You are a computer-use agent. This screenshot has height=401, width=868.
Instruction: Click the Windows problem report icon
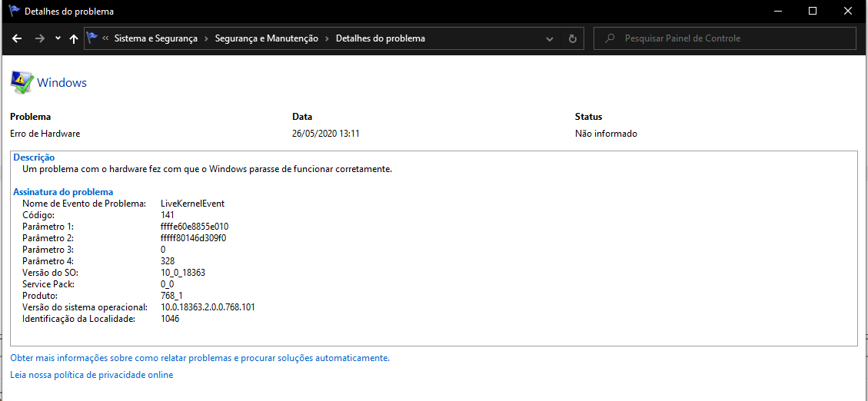[21, 82]
